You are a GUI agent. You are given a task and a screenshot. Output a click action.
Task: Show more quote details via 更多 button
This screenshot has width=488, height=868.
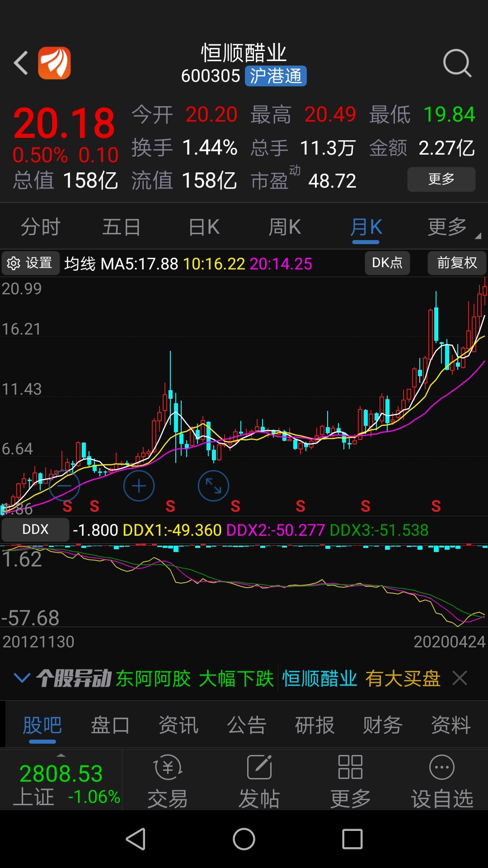[441, 179]
